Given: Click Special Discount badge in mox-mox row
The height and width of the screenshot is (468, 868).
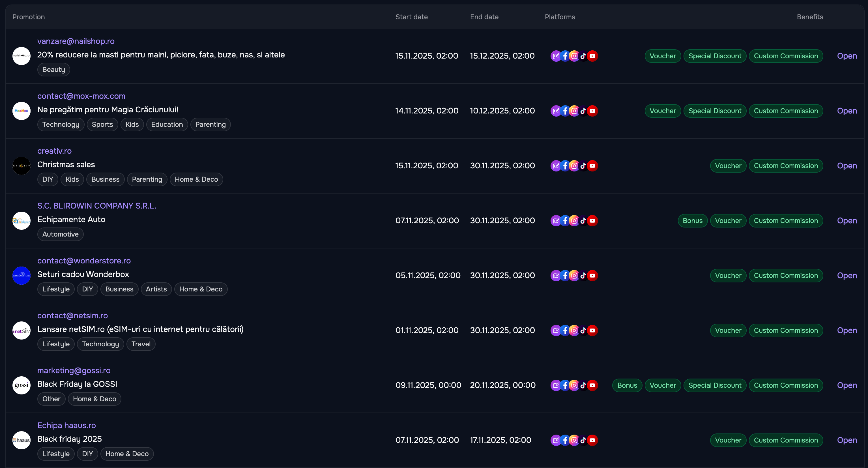Looking at the screenshot, I should (x=715, y=111).
